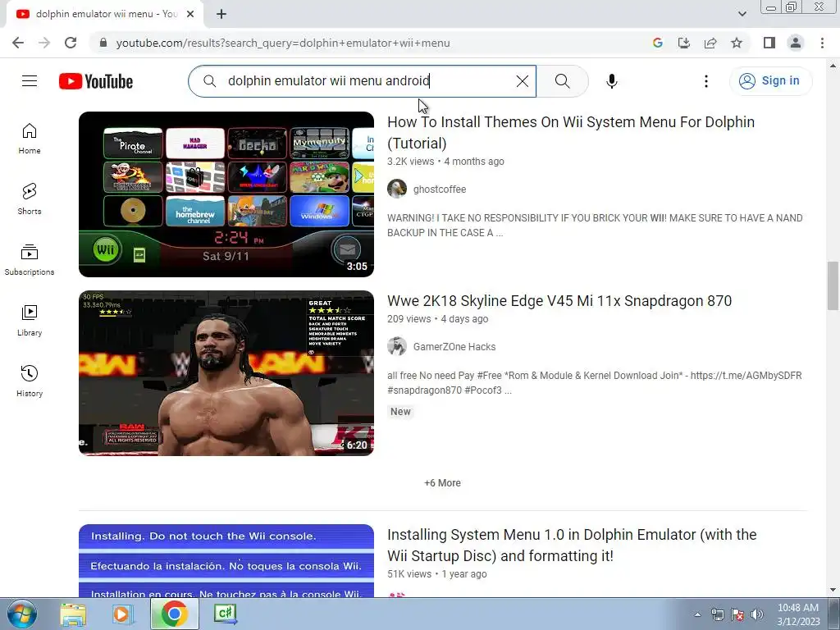The image size is (840, 630).
Task: Close the YouTube browser tab
Action: point(190,14)
